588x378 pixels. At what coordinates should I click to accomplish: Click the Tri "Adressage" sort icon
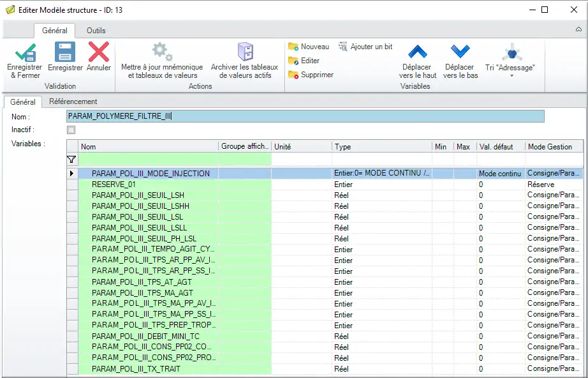tap(512, 52)
